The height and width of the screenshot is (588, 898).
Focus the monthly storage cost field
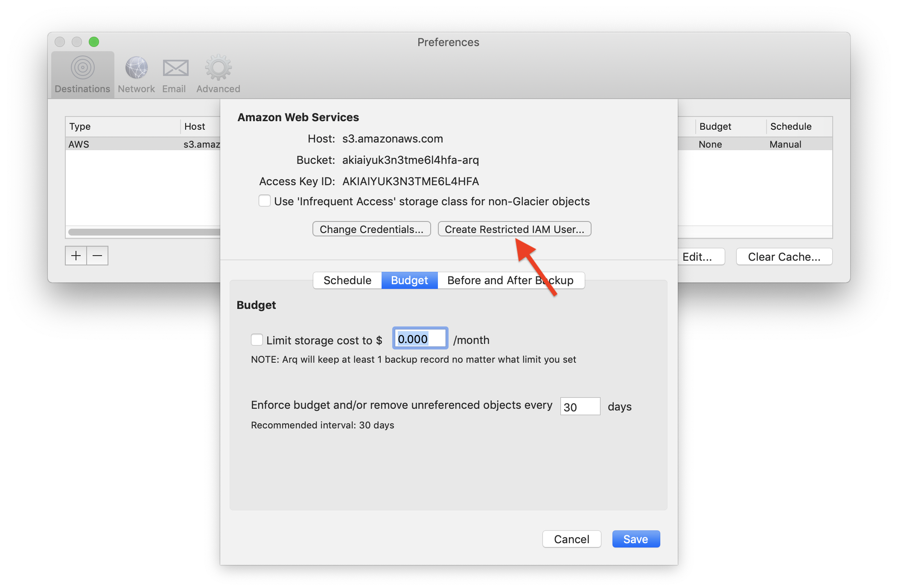(x=420, y=339)
